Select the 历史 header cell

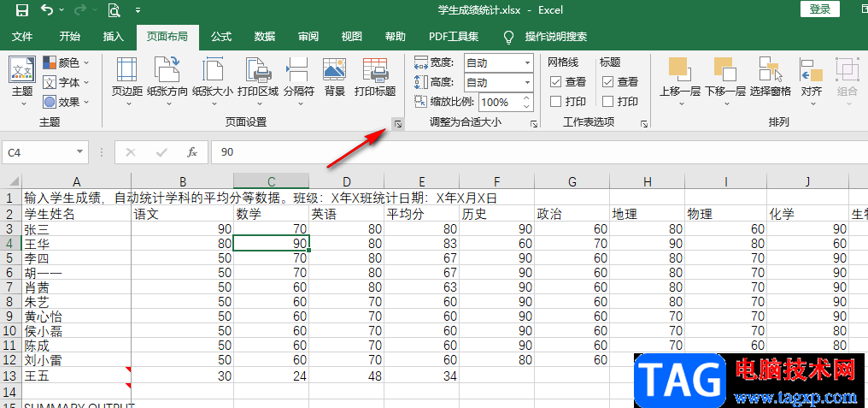click(496, 215)
